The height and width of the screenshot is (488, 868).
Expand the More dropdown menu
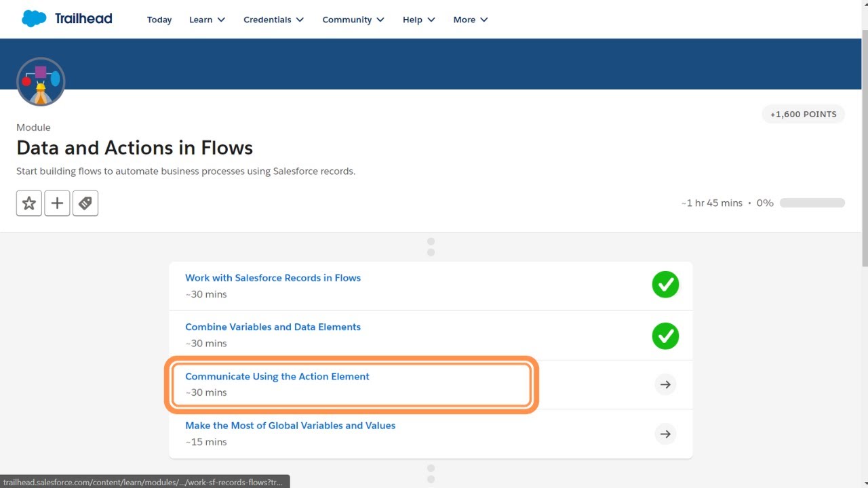click(470, 20)
